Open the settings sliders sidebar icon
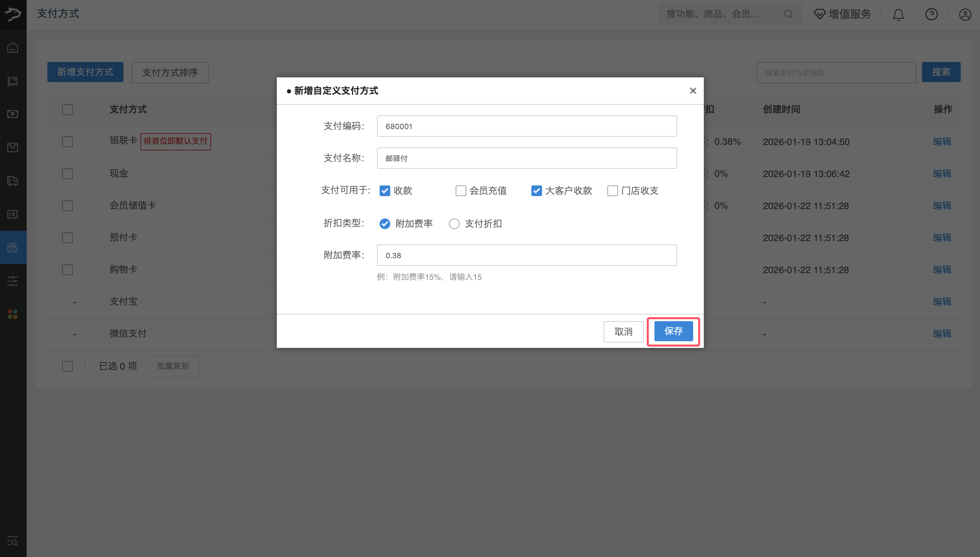Screen dimensions: 980x557 (13, 281)
